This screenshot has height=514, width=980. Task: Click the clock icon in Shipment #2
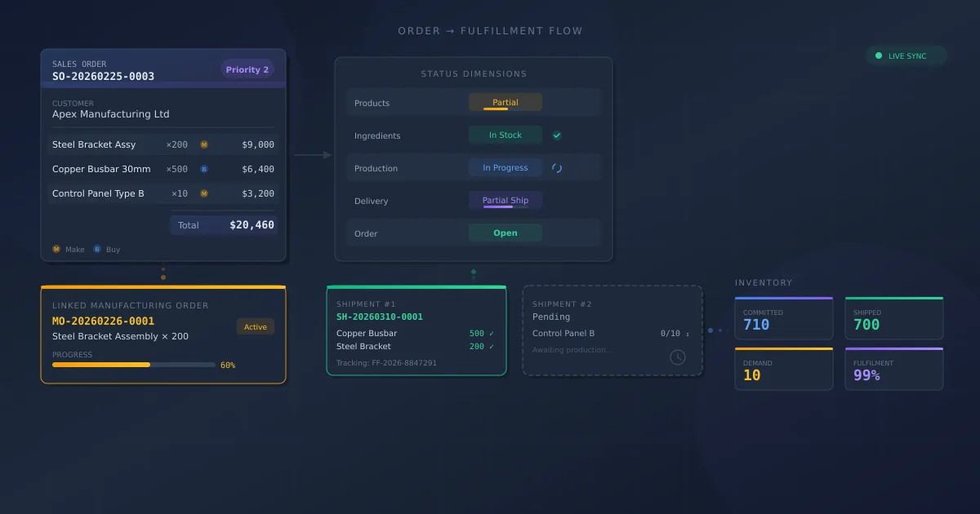677,357
